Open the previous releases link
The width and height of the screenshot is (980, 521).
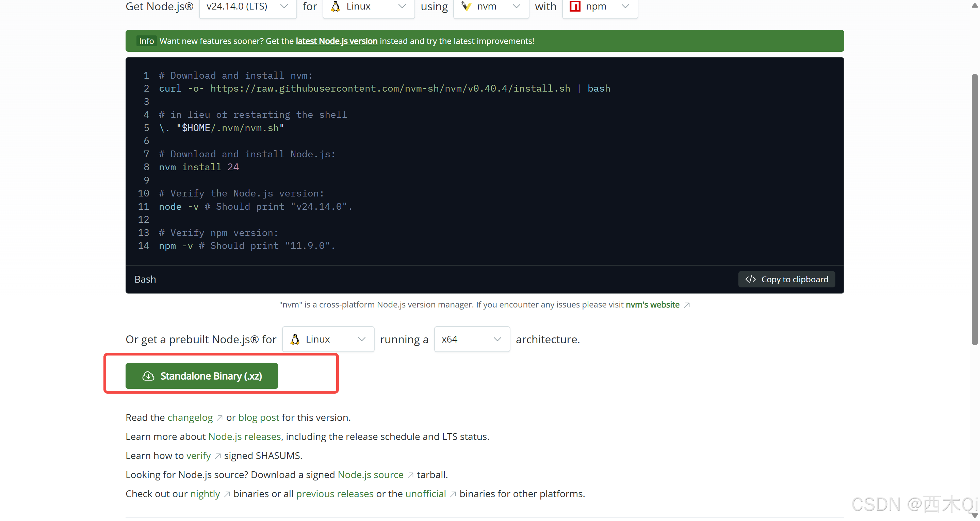(x=334, y=493)
